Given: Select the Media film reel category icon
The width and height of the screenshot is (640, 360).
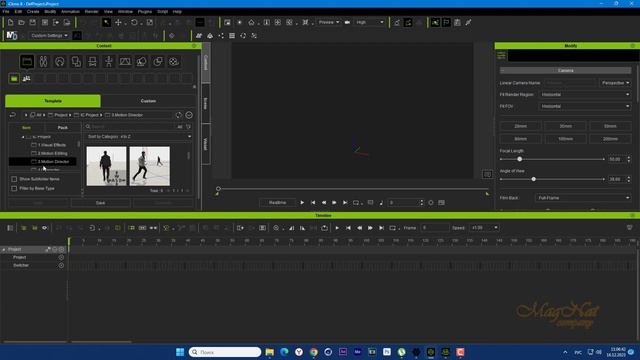Looking at the screenshot, I should [174, 62].
